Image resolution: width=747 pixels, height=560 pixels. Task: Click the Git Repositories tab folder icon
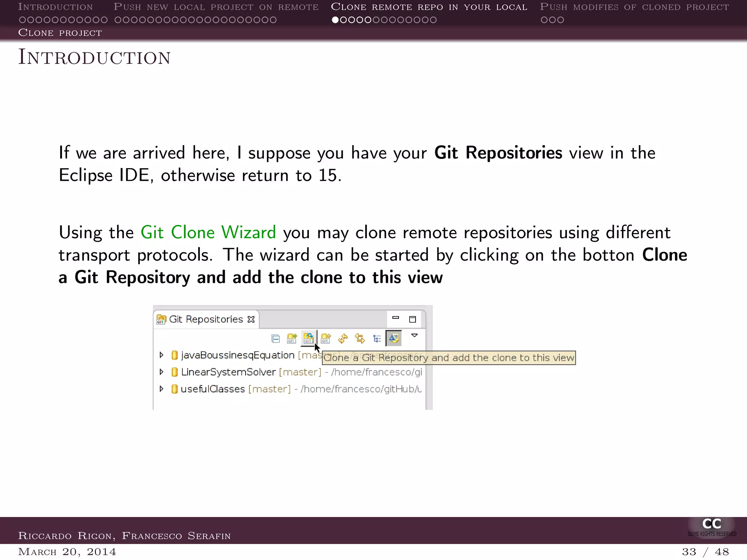[x=161, y=319]
